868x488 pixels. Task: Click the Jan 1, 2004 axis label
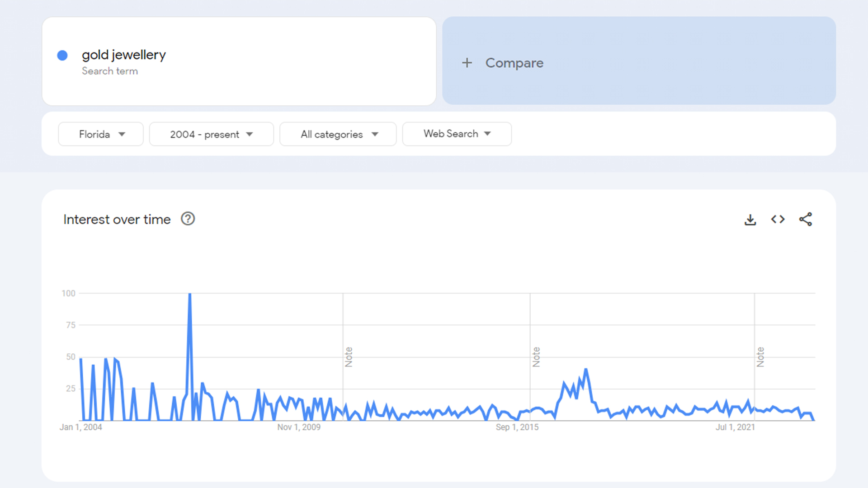[x=81, y=427]
